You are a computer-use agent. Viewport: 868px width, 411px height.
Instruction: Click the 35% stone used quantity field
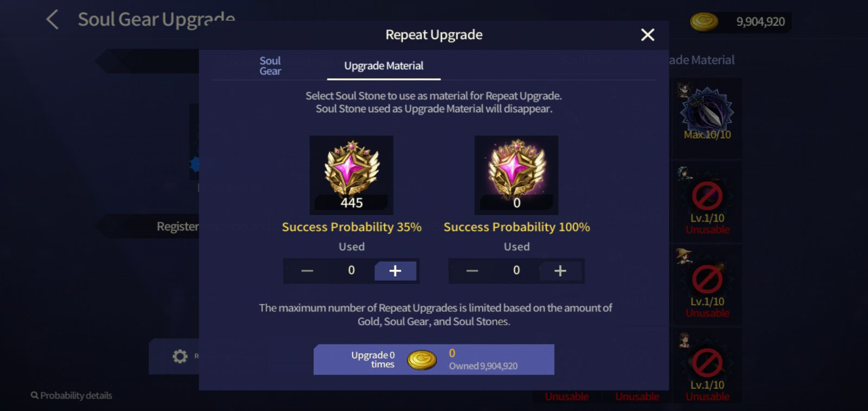(x=351, y=270)
